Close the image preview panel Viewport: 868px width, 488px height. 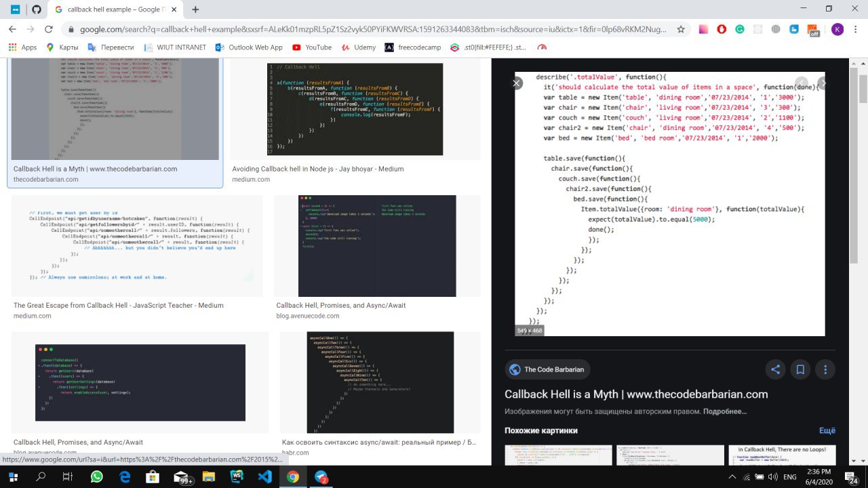(x=517, y=83)
